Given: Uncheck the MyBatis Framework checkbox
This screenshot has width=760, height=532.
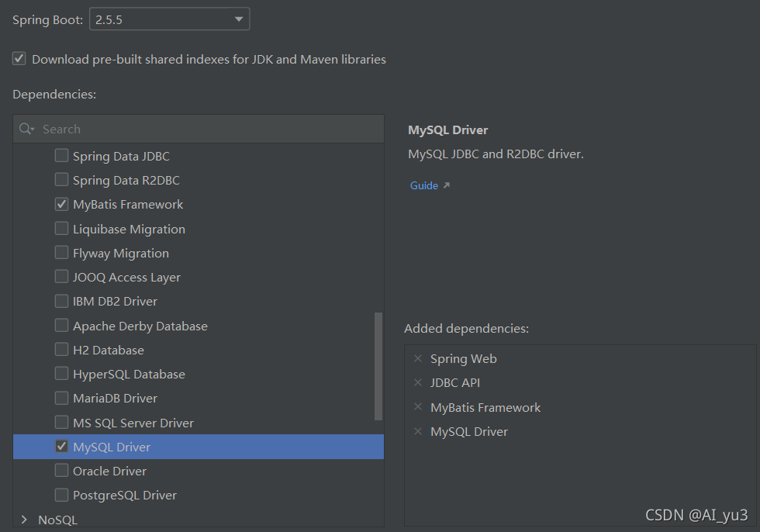Looking at the screenshot, I should coord(61,204).
